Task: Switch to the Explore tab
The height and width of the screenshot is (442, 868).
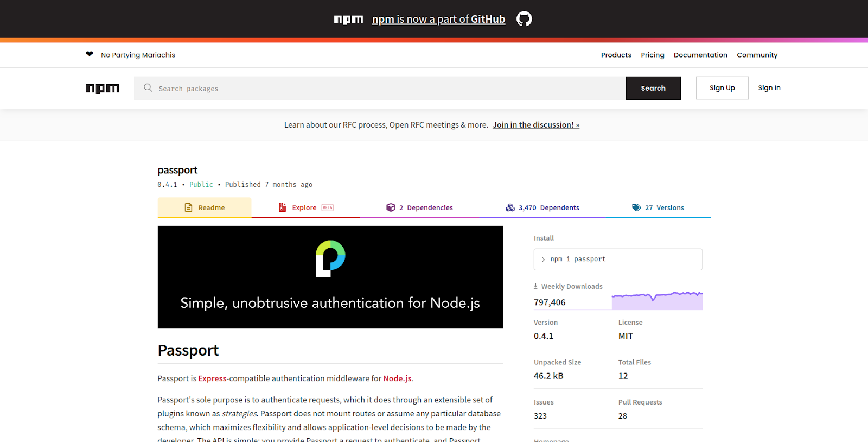Action: (x=305, y=207)
